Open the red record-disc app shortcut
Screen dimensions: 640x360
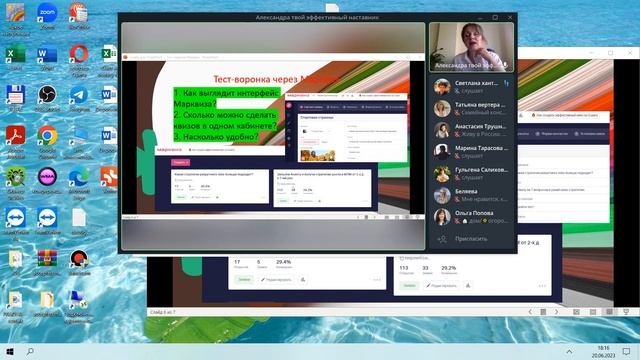pyautogui.click(x=79, y=258)
